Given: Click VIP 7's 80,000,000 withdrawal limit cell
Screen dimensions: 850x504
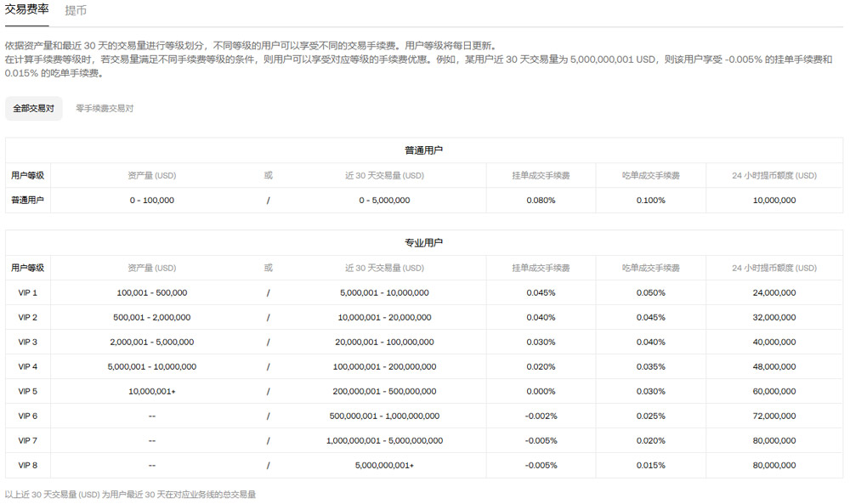Looking at the screenshot, I should (773, 440).
